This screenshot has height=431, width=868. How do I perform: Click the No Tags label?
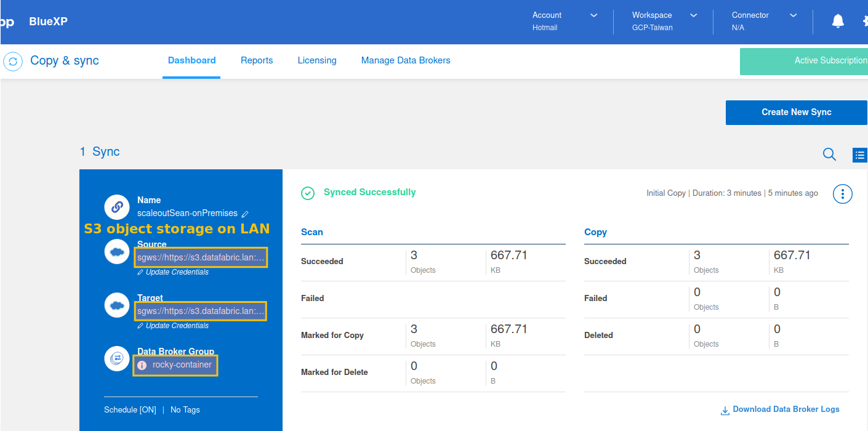(x=185, y=409)
